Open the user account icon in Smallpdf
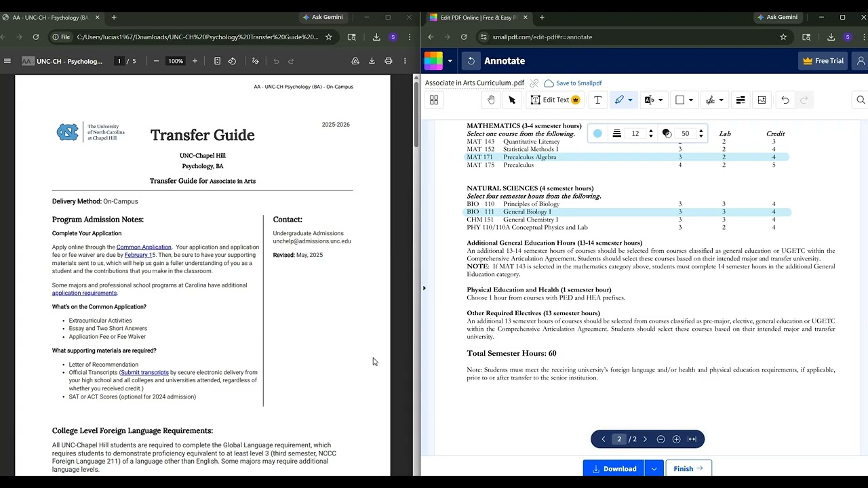 click(861, 61)
